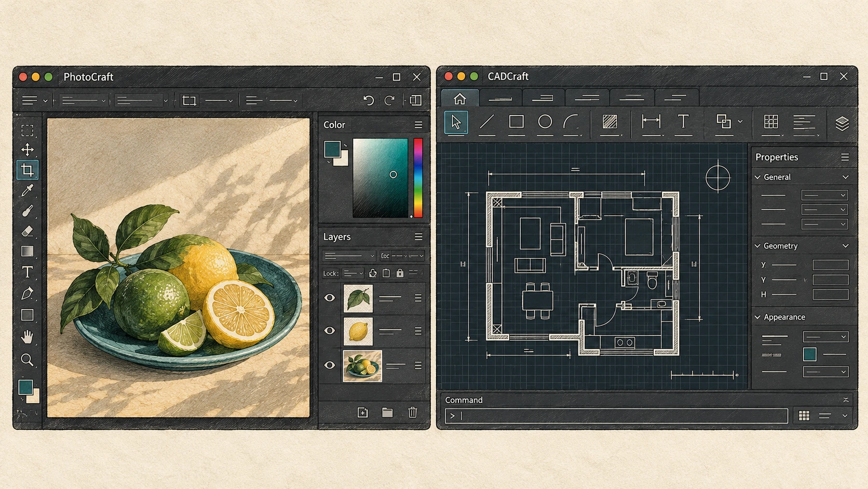Select the Hatch fill tool in CADCraft

tap(610, 122)
